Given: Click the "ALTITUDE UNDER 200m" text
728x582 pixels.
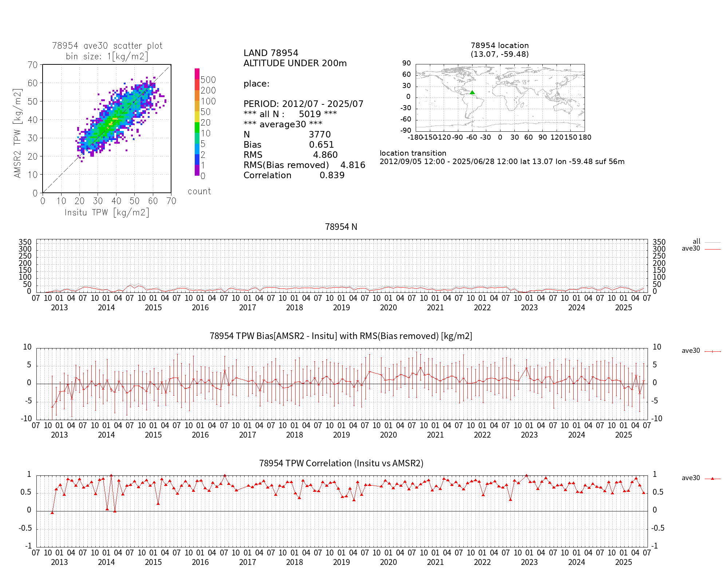Looking at the screenshot, I should (x=295, y=63).
